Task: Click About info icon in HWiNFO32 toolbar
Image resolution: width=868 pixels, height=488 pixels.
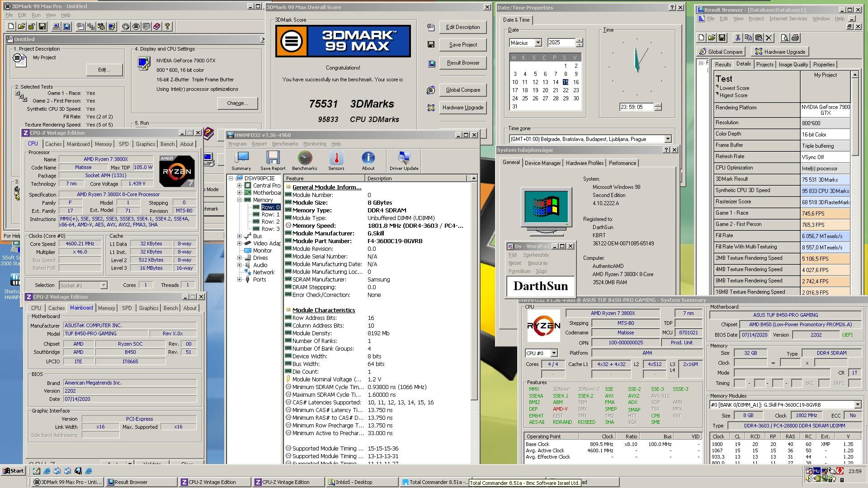Action: pos(368,161)
